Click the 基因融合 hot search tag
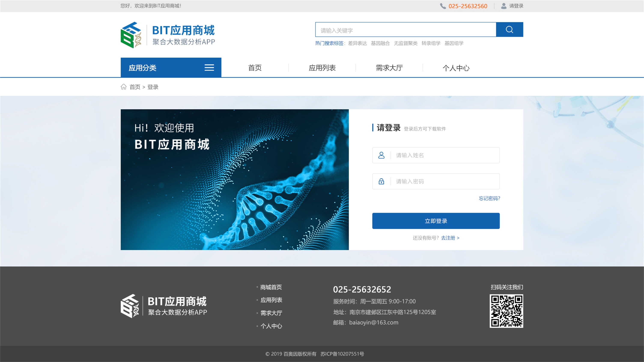Screen dimensions: 644x362 pyautogui.click(x=380, y=43)
